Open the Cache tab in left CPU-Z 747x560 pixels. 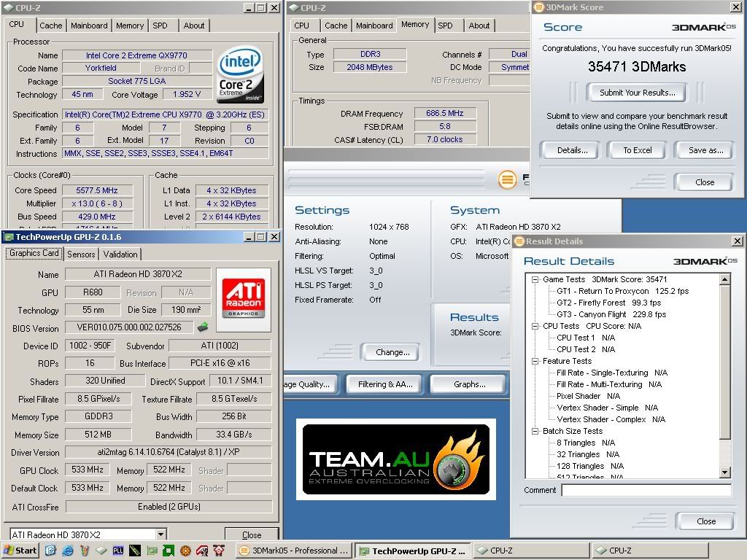point(50,26)
